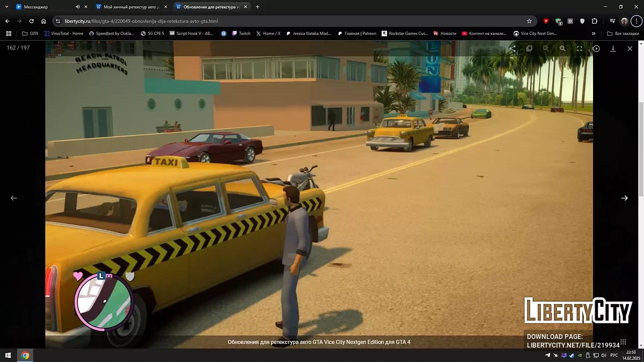Mute the Мессенджер tab audio
Screen dimensions: 644x362
(77, 7)
